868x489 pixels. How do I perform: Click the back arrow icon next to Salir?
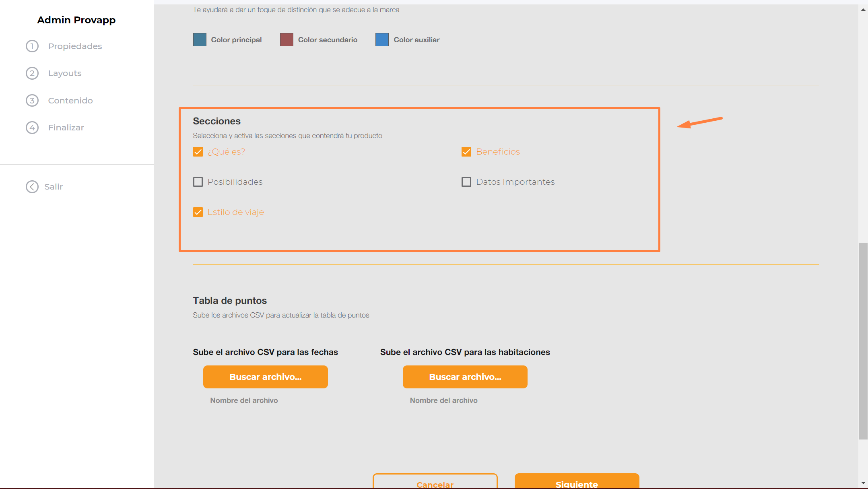32,187
